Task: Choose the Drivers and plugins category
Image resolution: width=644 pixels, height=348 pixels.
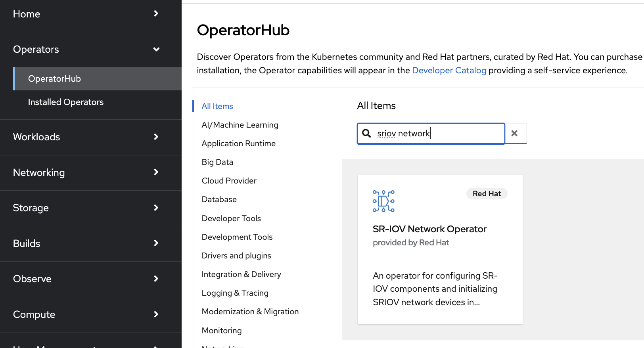Action: (236, 256)
